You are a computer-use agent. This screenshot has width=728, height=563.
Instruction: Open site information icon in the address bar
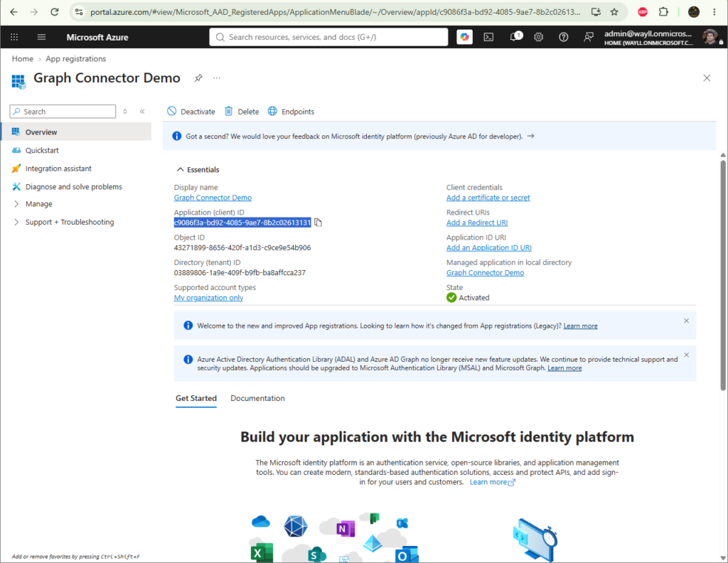[79, 12]
